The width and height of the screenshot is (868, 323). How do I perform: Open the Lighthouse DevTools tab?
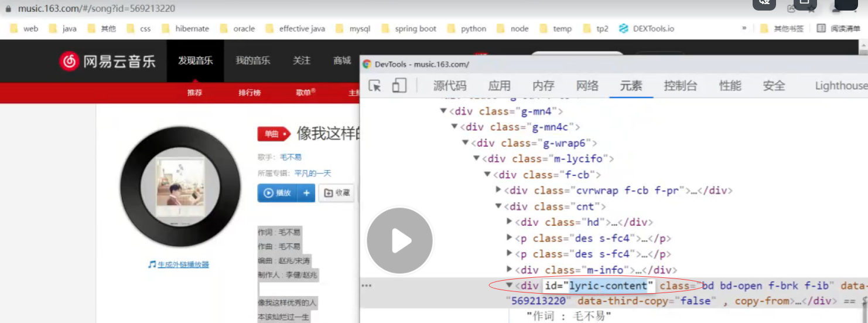[841, 86]
